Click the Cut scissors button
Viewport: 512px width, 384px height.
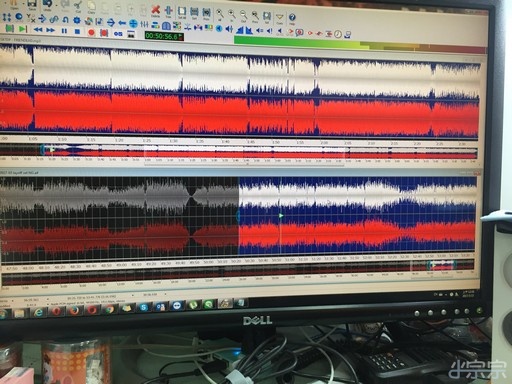pyautogui.click(x=78, y=6)
